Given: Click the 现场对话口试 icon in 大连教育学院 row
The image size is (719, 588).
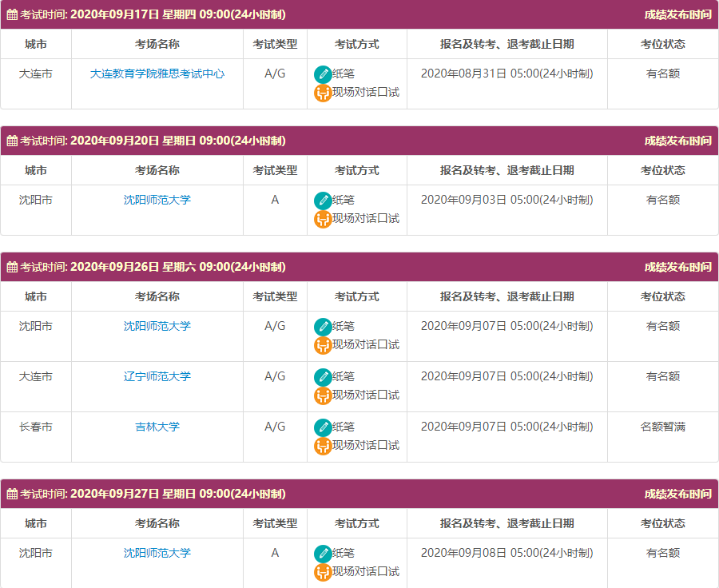Looking at the screenshot, I should pyautogui.click(x=323, y=93).
